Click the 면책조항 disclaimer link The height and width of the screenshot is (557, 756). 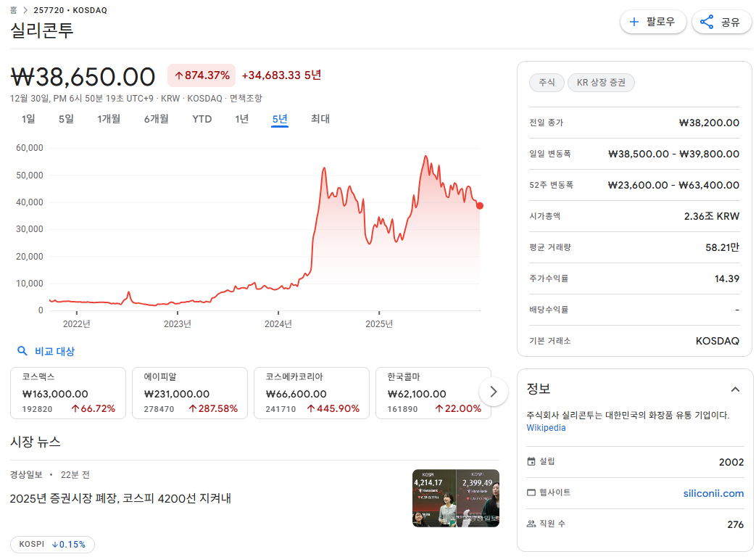(246, 99)
